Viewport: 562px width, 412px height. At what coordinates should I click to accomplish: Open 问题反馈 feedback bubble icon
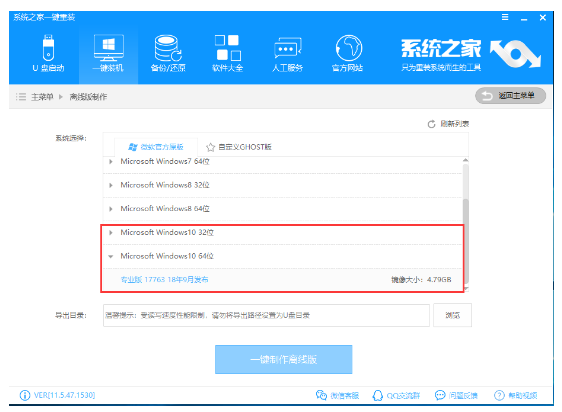440,395
